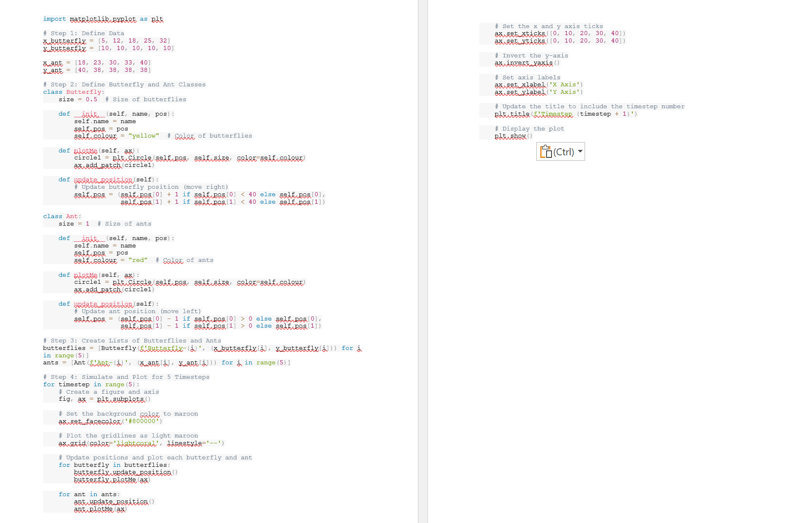
Task: Click the 'x_ant = [18, 23...]' line
Action: [x=97, y=63]
